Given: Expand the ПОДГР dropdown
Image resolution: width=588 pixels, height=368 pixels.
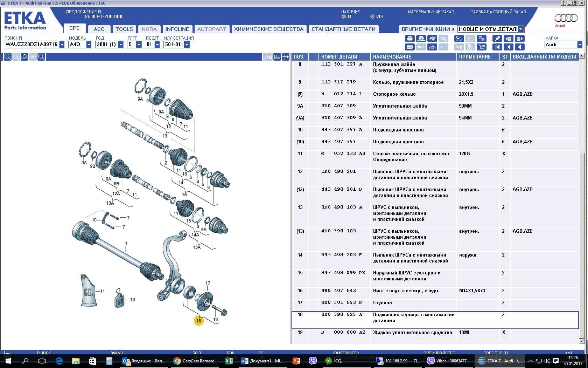Looking at the screenshot, I should 157,45.
